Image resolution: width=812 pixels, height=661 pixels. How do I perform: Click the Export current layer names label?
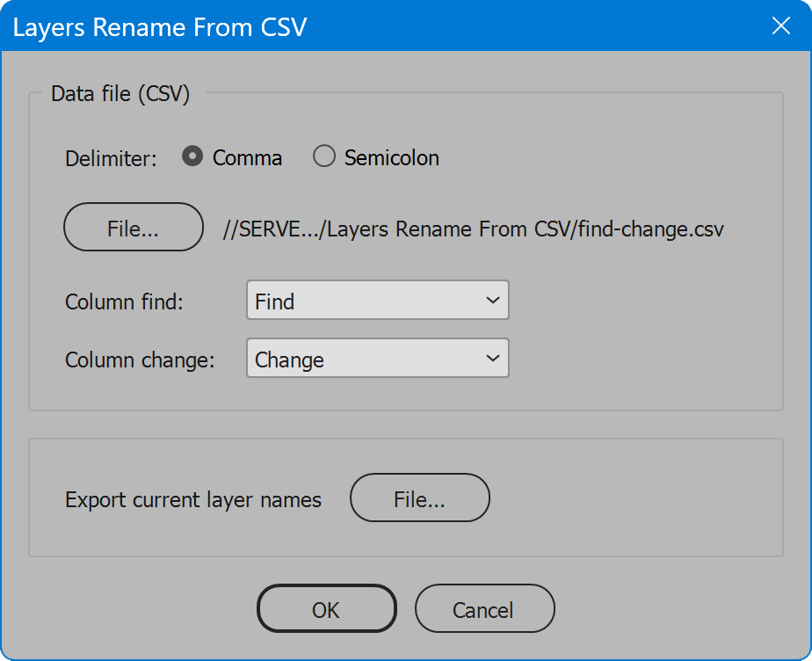coord(192,498)
